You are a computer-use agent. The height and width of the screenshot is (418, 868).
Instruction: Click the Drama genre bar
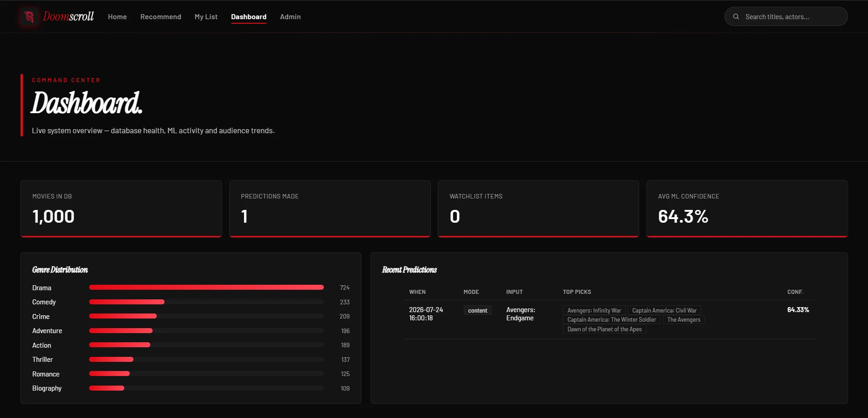[x=206, y=287]
